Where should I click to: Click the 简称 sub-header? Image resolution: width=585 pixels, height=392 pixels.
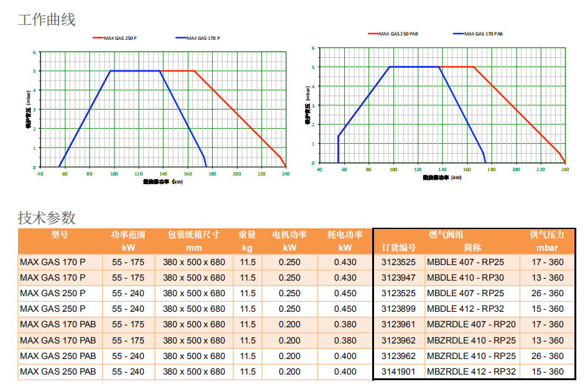(472, 248)
